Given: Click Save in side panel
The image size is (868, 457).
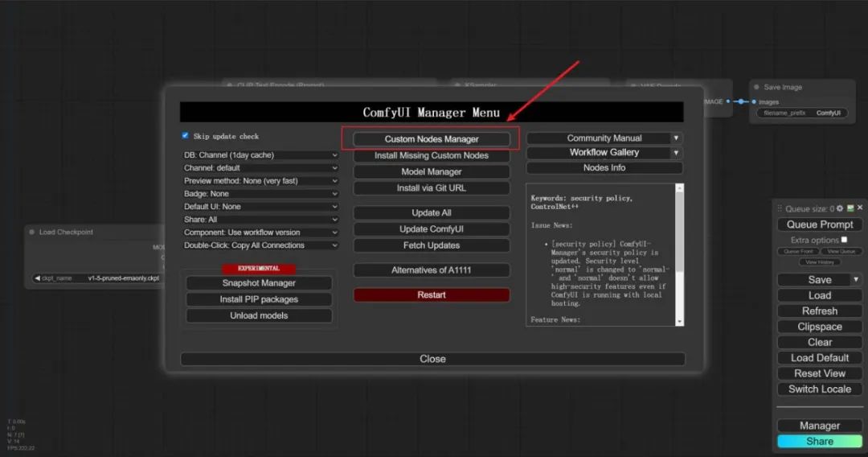Looking at the screenshot, I should click(x=814, y=280).
